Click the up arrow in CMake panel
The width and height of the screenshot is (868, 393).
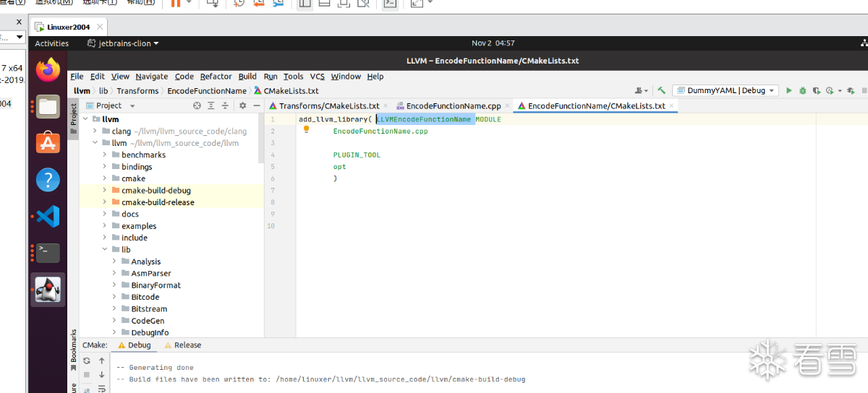point(102,360)
